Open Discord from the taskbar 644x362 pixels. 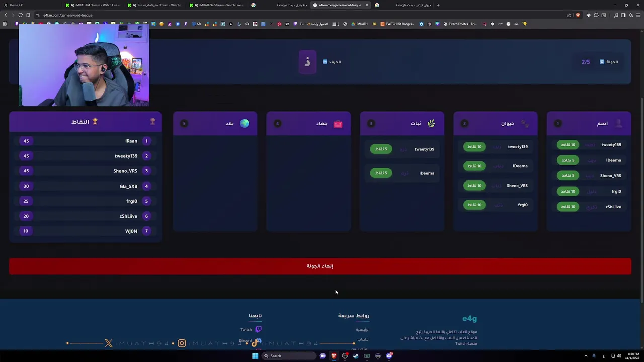pos(389,356)
